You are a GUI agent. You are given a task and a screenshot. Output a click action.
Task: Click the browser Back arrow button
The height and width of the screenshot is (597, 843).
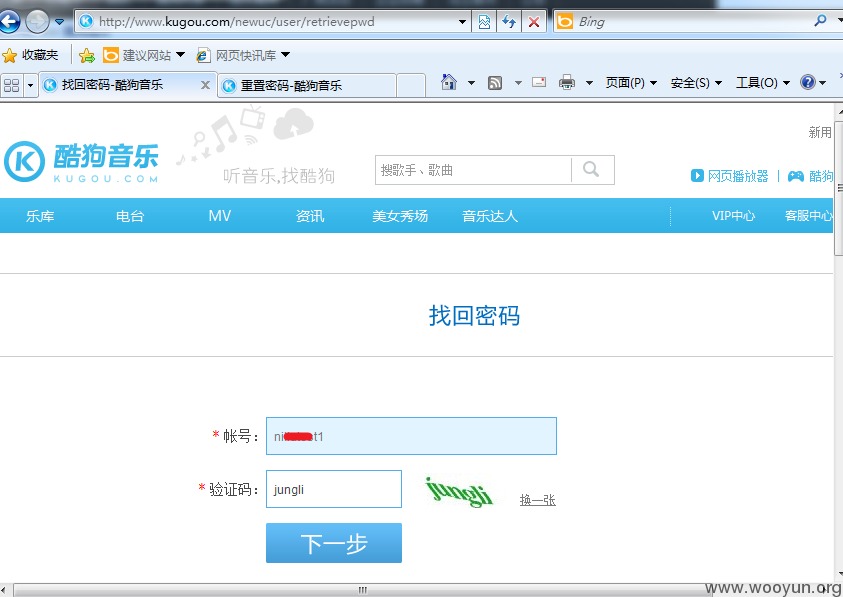coord(8,22)
